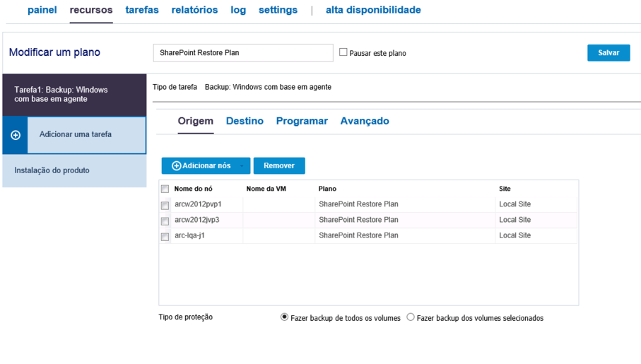Switch to the Destino tab
641x364 pixels.
pos(245,121)
